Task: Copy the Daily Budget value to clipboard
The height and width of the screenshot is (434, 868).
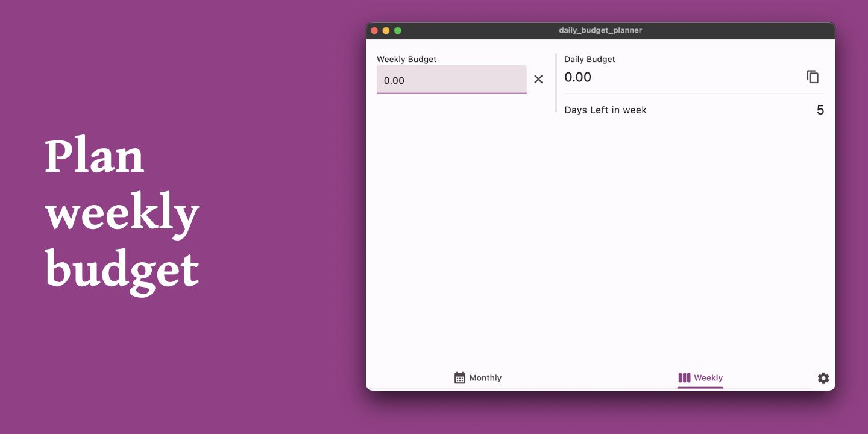Action: 813,77
